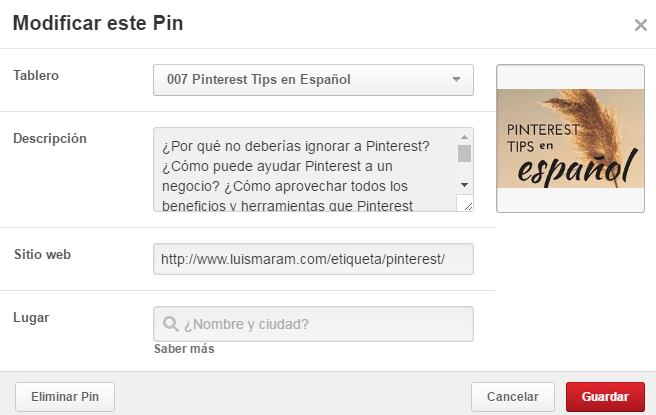
Task: Click the Sitio web label
Action: [x=42, y=254]
